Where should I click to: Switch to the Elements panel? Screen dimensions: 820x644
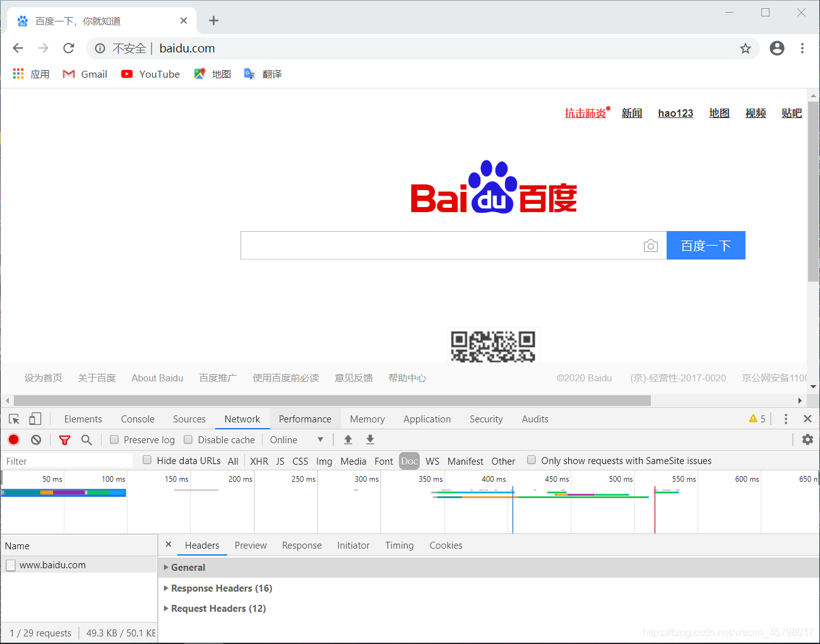click(x=83, y=419)
